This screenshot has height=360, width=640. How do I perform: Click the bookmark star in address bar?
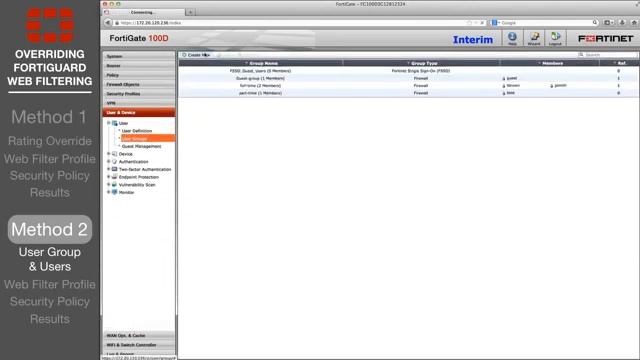point(469,23)
